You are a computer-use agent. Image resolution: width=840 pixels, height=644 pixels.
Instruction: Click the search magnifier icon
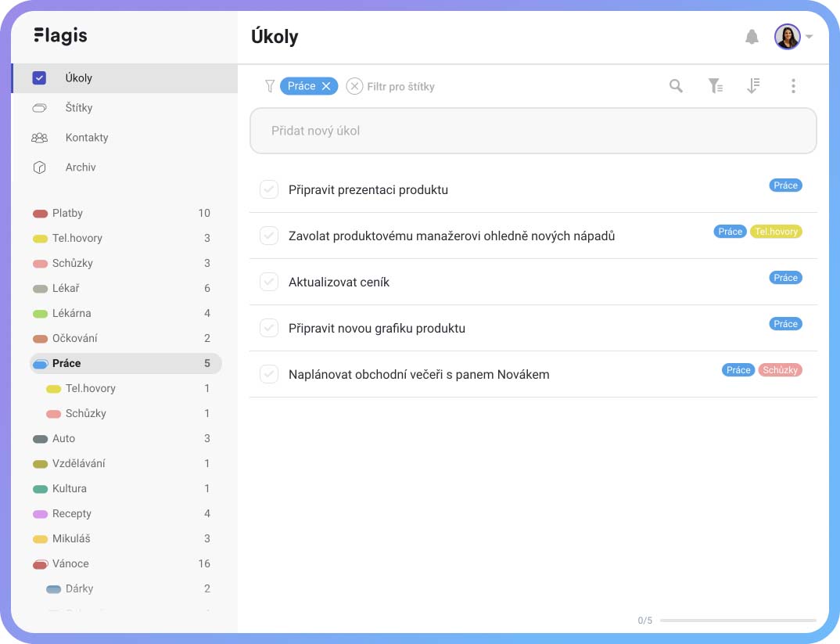point(676,86)
